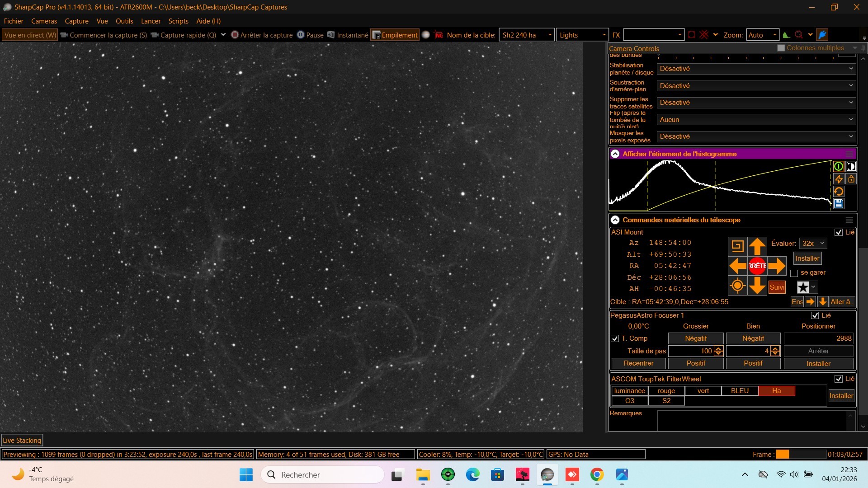
Task: Uncheck the T. Comp checkbox
Action: [x=615, y=338]
